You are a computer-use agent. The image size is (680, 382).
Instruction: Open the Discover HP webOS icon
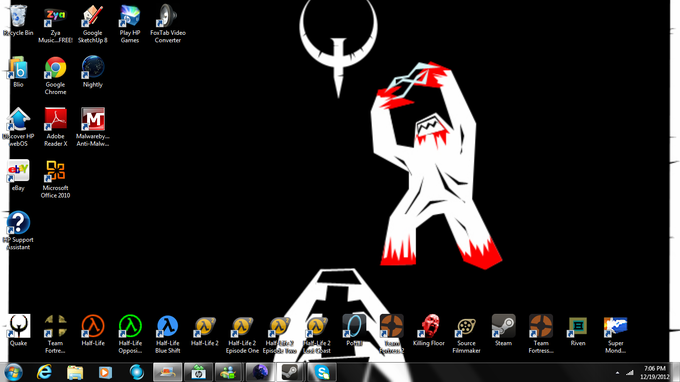coord(18,127)
